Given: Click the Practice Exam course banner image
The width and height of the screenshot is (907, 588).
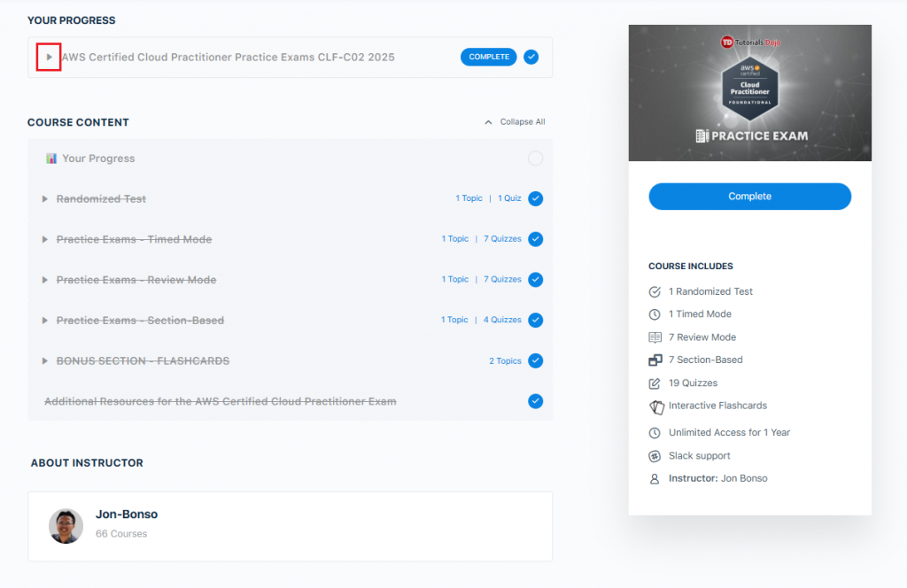Looking at the screenshot, I should [x=749, y=93].
